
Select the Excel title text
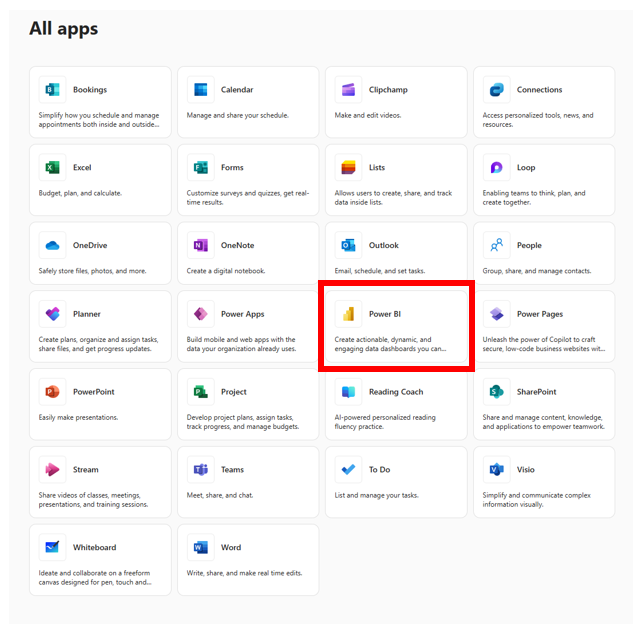point(82,167)
